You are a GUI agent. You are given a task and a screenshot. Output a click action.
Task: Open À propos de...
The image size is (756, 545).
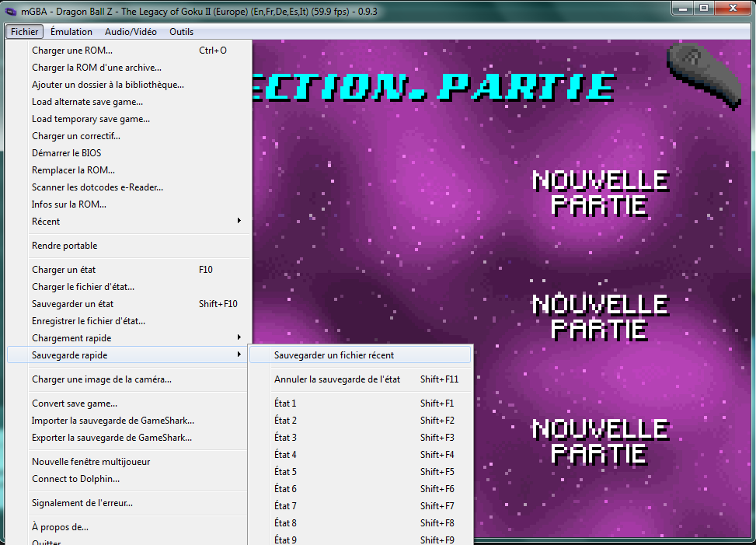(x=129, y=527)
